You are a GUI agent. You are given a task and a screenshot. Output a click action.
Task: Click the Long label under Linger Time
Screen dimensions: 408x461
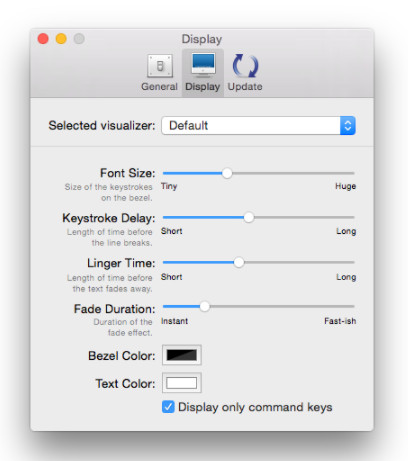pyautogui.click(x=346, y=277)
